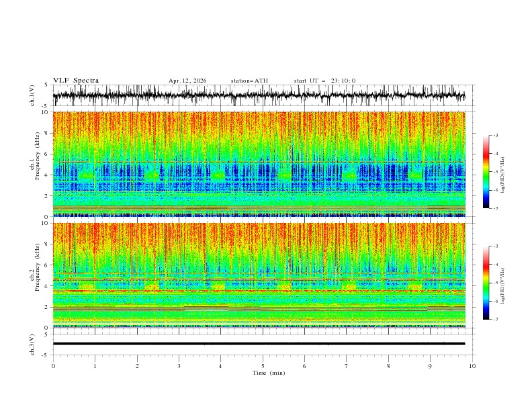The image size is (532, 411).
Task: Click the ch.1(V) waveform axis label
Action: [x=32, y=95]
